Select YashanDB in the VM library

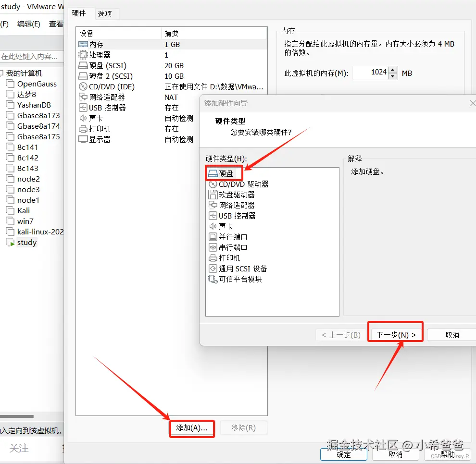tap(34, 105)
